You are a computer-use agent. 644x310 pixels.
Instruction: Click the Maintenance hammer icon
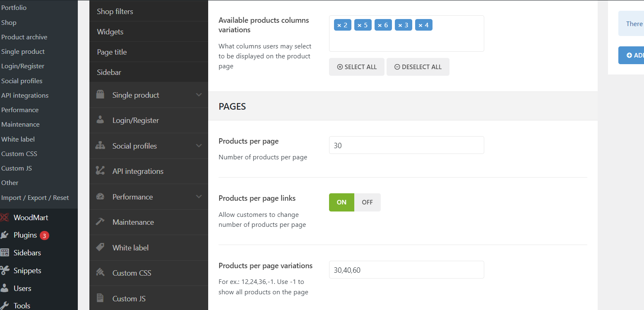(x=100, y=222)
